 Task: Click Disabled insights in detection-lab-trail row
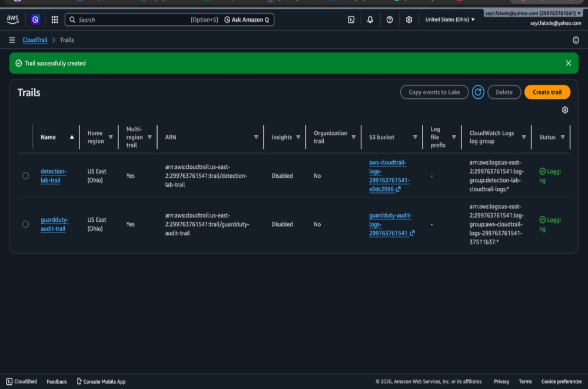click(282, 175)
